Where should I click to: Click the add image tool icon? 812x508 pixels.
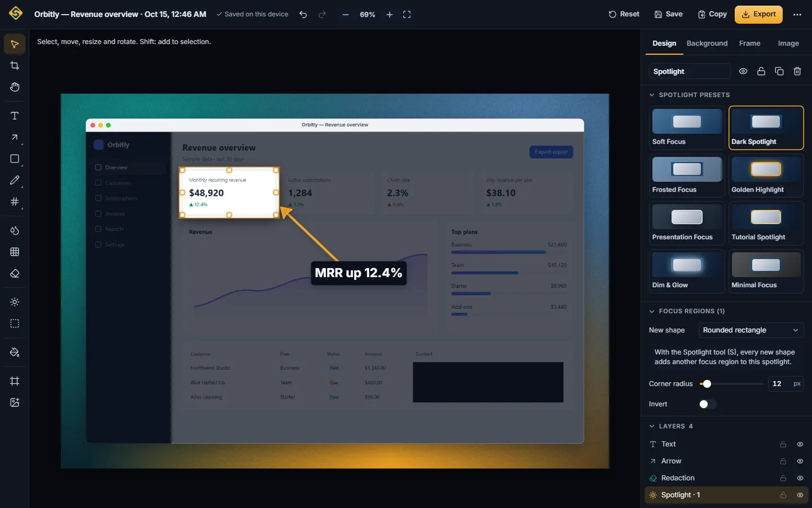tap(15, 402)
